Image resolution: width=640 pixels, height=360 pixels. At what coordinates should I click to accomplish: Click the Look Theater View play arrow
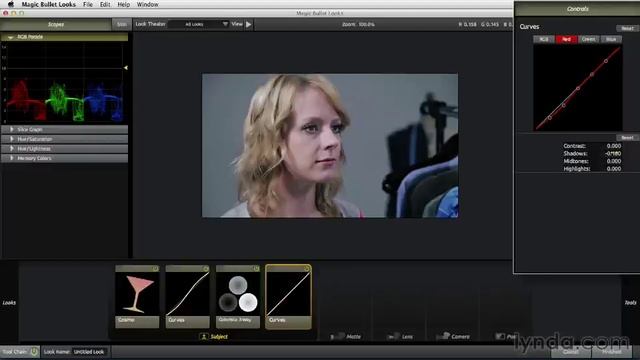coord(249,24)
